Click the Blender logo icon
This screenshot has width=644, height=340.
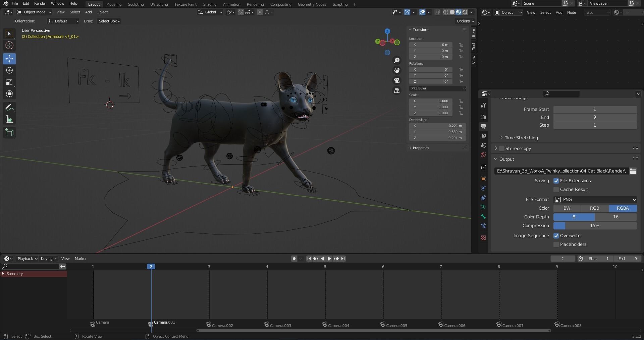pyautogui.click(x=6, y=3)
